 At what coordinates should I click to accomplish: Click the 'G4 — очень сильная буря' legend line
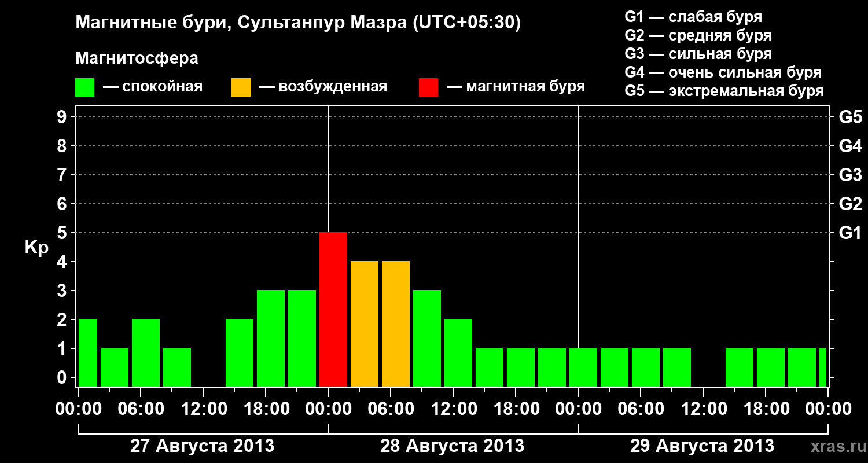(x=723, y=72)
